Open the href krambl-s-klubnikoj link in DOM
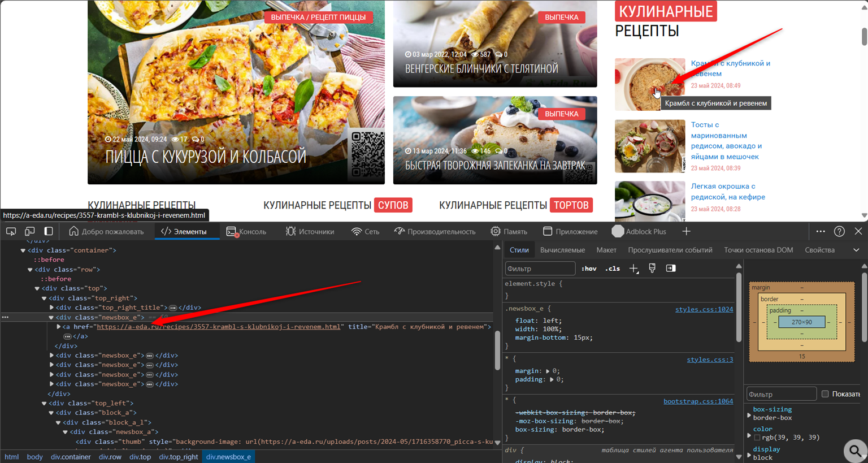 pyautogui.click(x=219, y=327)
